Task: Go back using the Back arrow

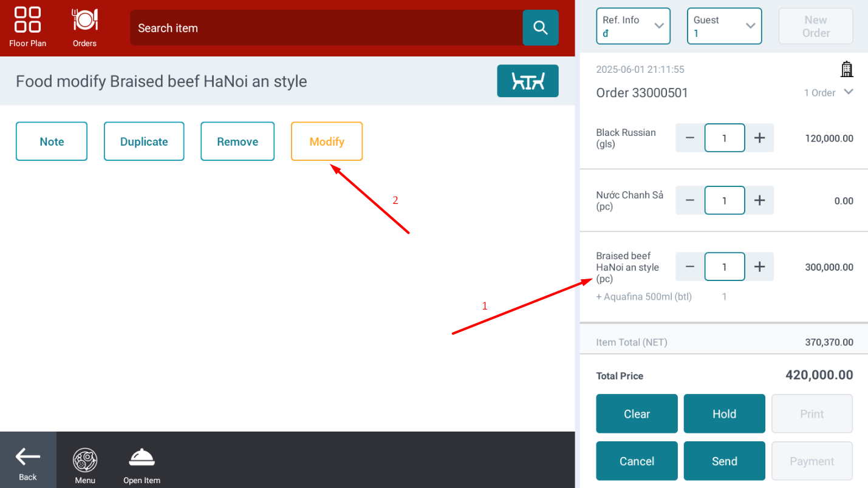Action: click(x=28, y=460)
